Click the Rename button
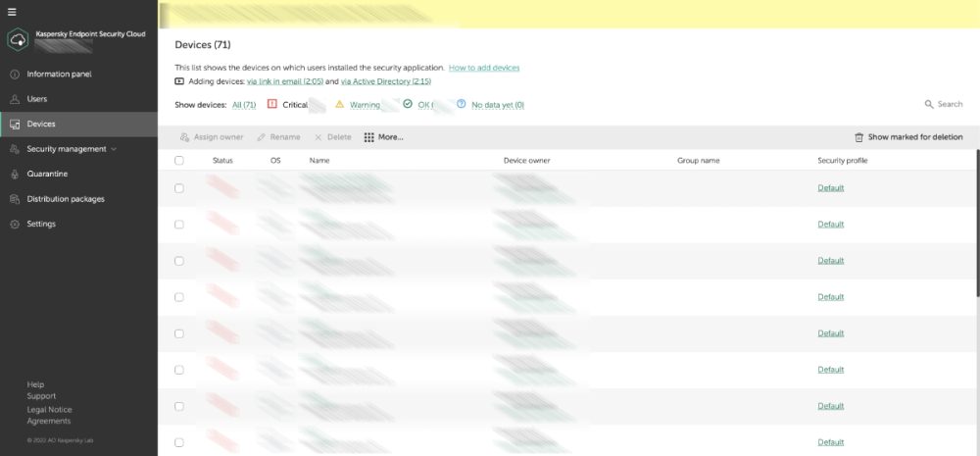Image resolution: width=980 pixels, height=456 pixels. [278, 137]
